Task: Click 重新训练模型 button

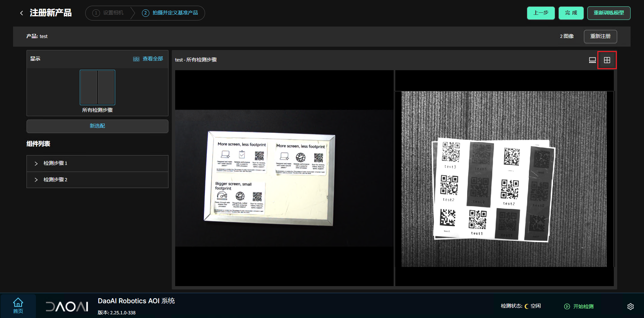Action: (x=608, y=13)
